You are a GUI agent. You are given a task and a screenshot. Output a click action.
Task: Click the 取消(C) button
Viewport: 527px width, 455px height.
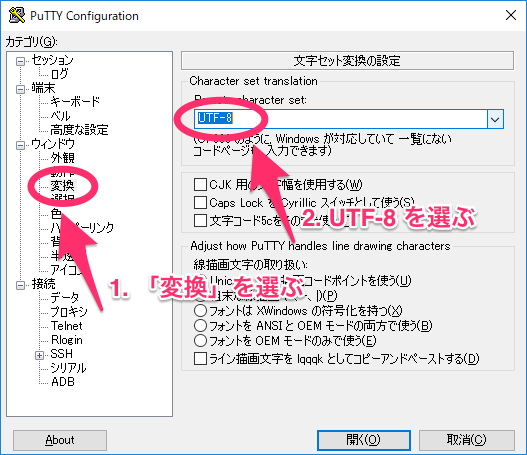pyautogui.click(x=467, y=440)
